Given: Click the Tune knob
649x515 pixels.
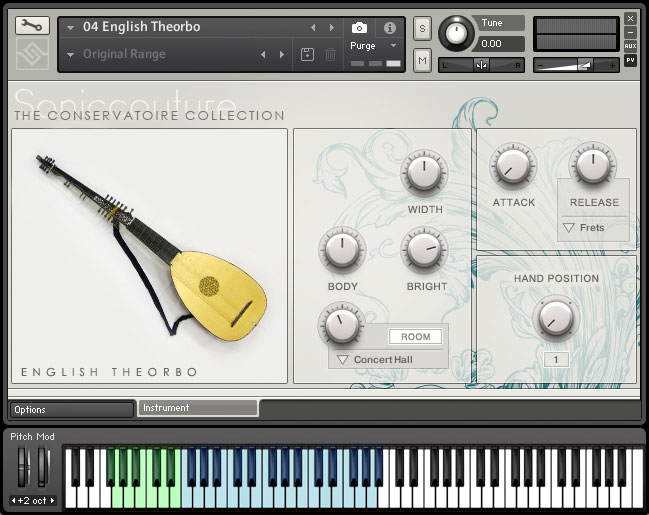Looking at the screenshot, I should 456,33.
